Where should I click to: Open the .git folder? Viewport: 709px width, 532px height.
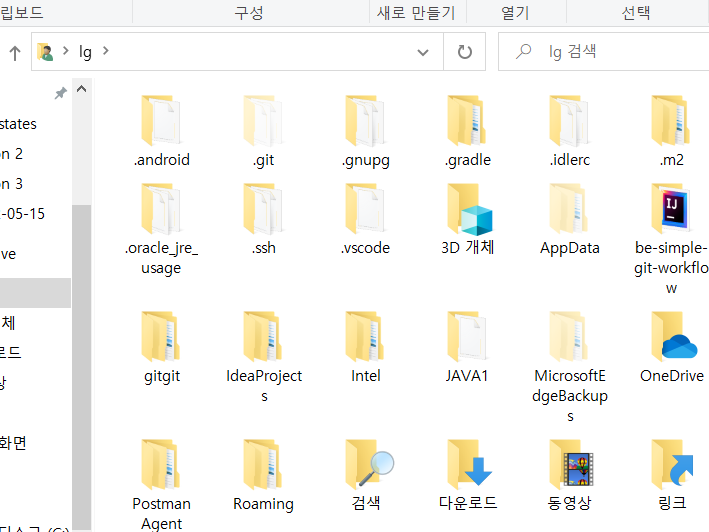click(264, 131)
